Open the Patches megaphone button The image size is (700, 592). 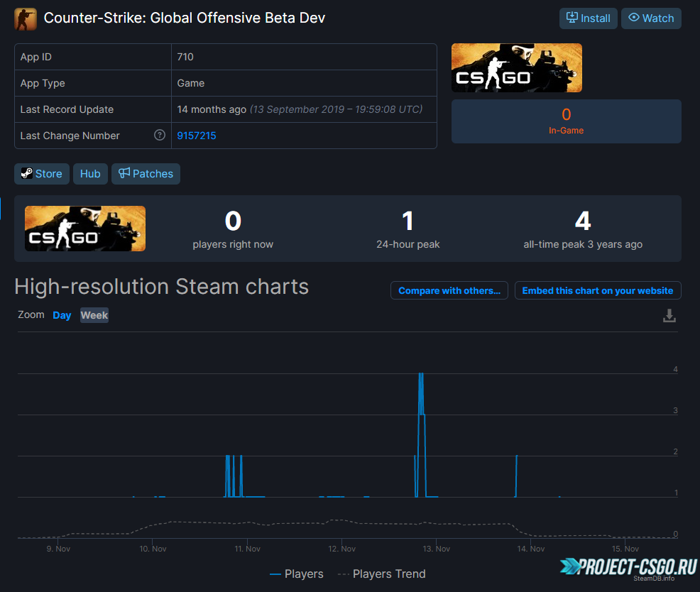click(146, 174)
